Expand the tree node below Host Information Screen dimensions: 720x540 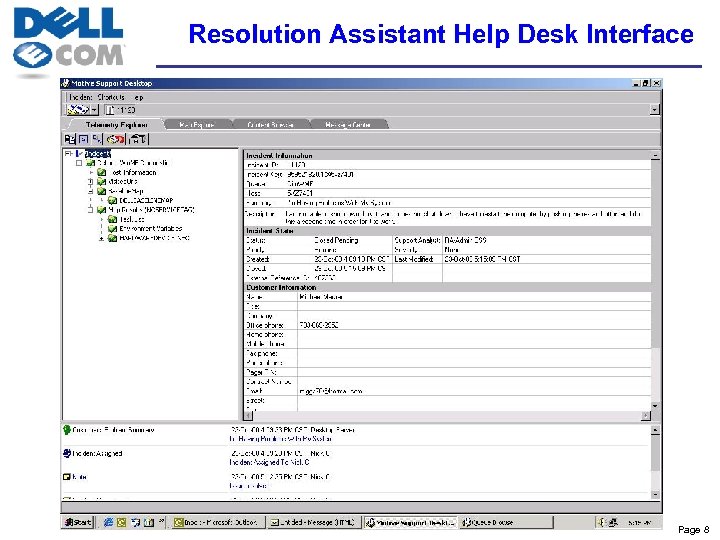[90, 182]
